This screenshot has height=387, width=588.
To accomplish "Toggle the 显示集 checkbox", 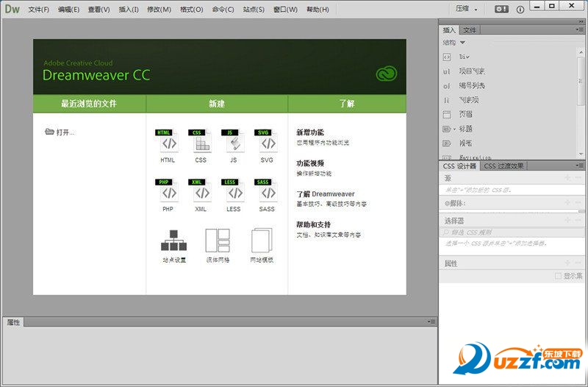I will [x=558, y=276].
